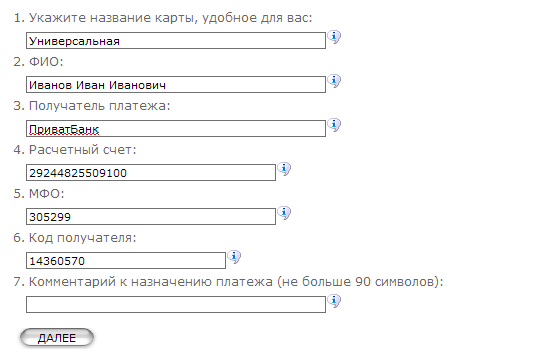This screenshot has height=361, width=541.
Task: Click the '6. Код получателя:' label text
Action: [x=75, y=238]
